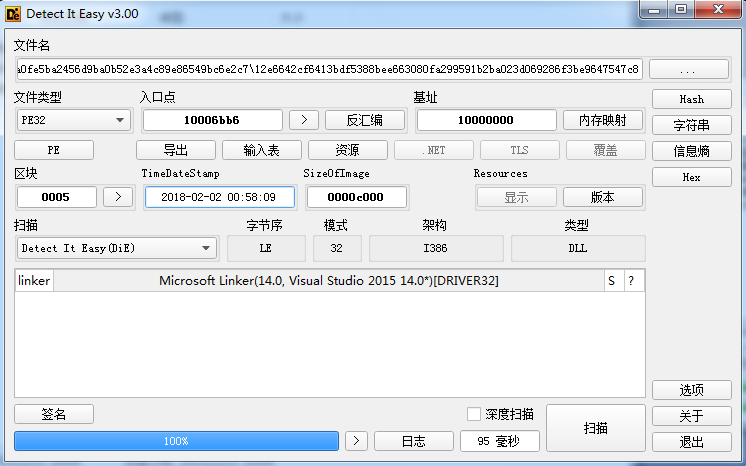Click the arrow button next to entry point 10006bb6
This screenshot has height=466, width=746.
coord(304,120)
